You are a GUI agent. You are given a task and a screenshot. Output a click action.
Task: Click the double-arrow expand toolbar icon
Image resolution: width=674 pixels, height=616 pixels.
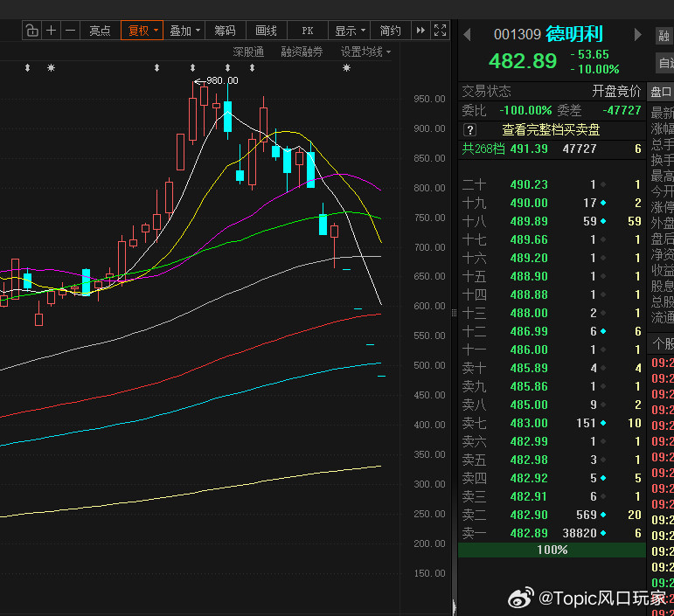tap(420, 31)
